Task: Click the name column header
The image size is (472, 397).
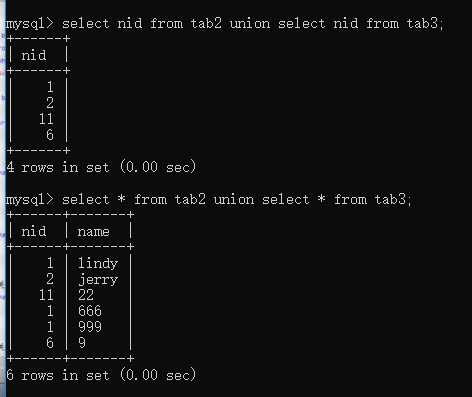Action: pos(93,231)
